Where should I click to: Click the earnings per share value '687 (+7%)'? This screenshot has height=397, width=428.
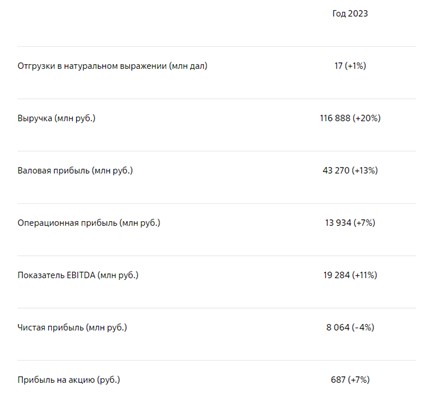[350, 380]
